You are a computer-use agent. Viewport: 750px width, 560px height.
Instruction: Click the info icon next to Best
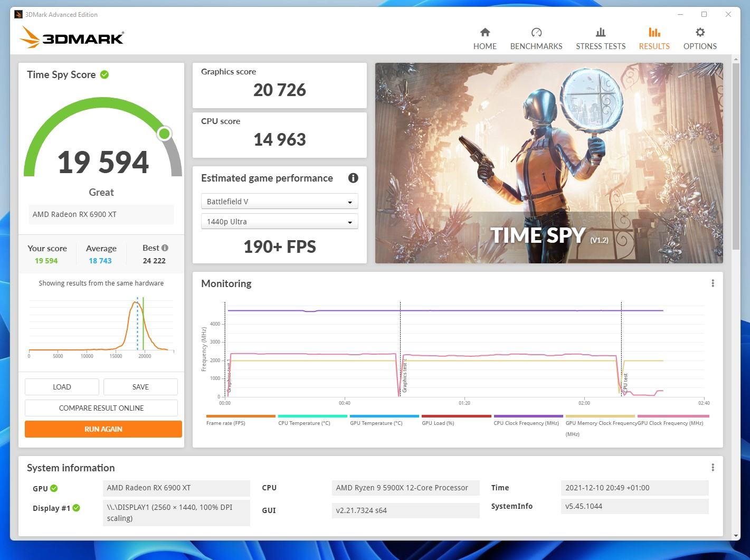click(165, 248)
